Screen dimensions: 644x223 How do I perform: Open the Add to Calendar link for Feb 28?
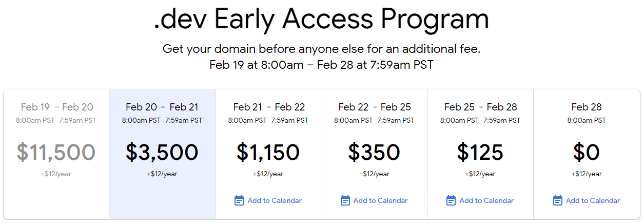coord(593,200)
